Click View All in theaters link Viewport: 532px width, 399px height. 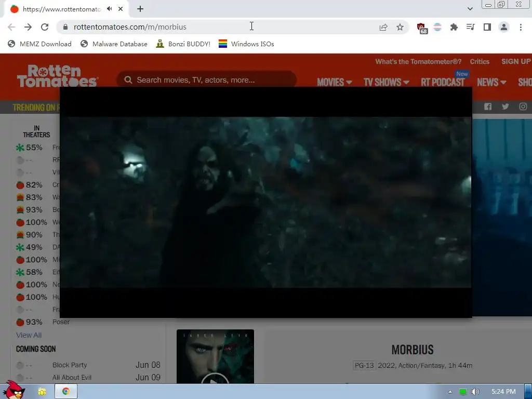29,335
